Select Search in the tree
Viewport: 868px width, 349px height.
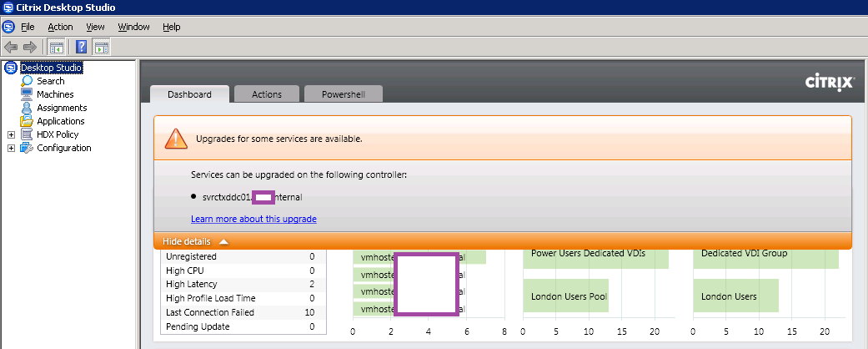click(x=50, y=81)
